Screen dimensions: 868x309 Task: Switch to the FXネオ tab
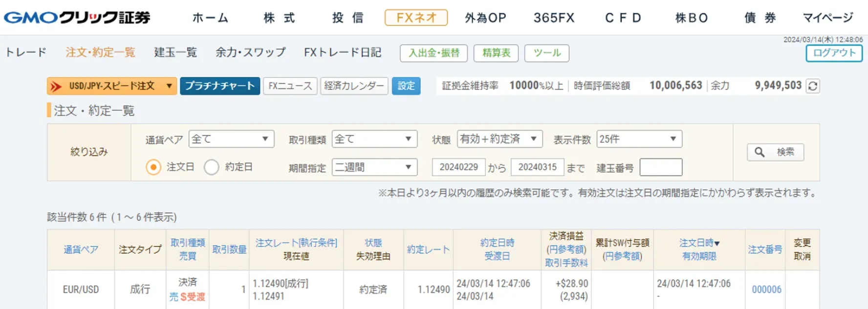click(x=416, y=18)
